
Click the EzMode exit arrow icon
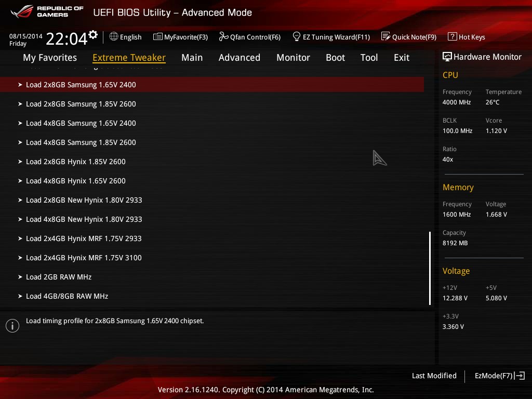tap(520, 376)
